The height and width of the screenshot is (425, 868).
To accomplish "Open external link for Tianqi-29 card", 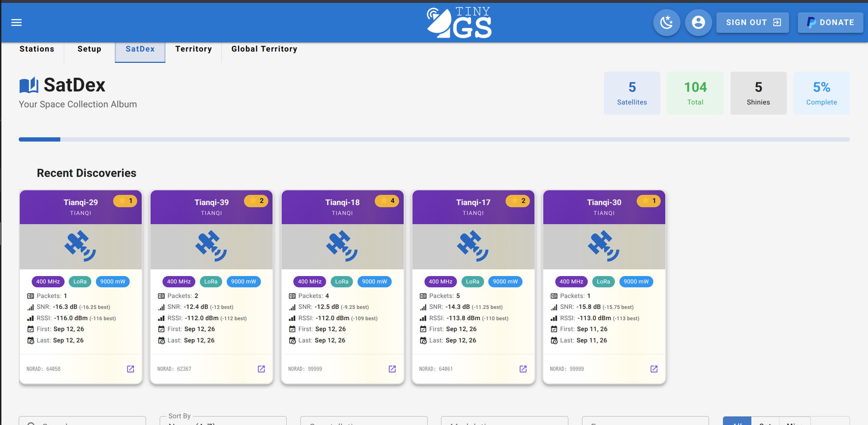I will tap(131, 369).
